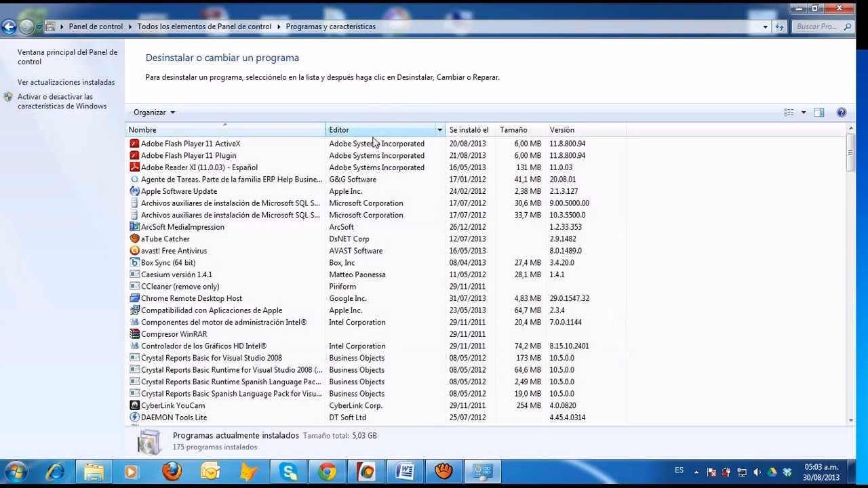
Task: Select Crystal Reports Basic for Visual Studio 2008
Action: (212, 358)
